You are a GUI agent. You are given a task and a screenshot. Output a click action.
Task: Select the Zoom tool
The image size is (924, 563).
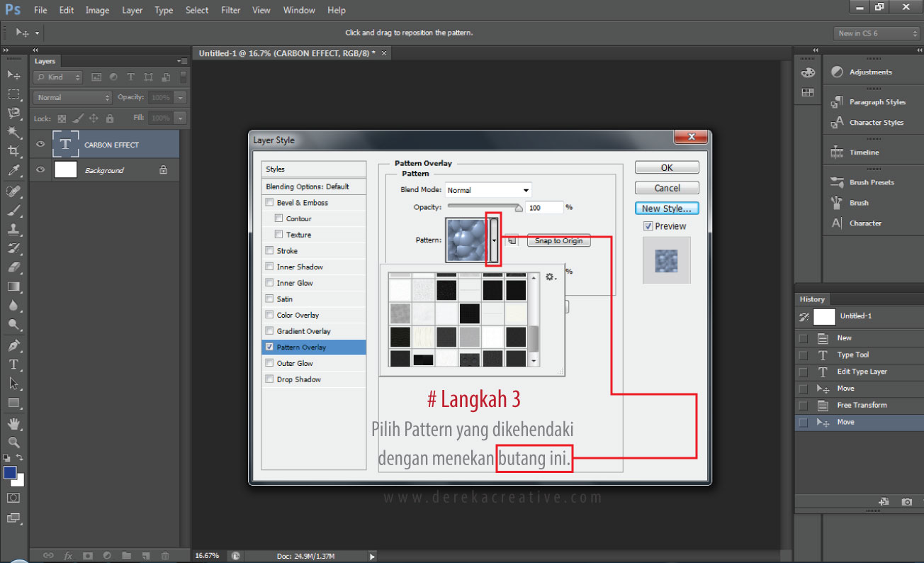(13, 442)
